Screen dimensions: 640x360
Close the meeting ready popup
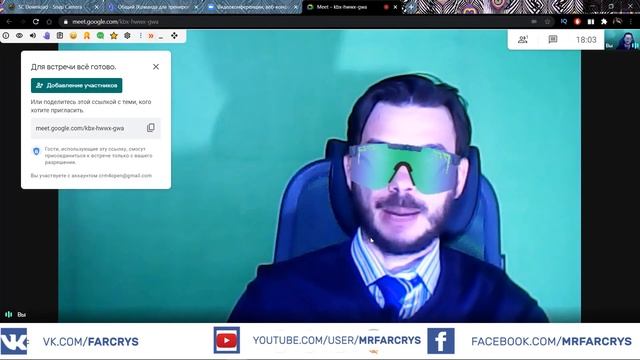pos(156,67)
